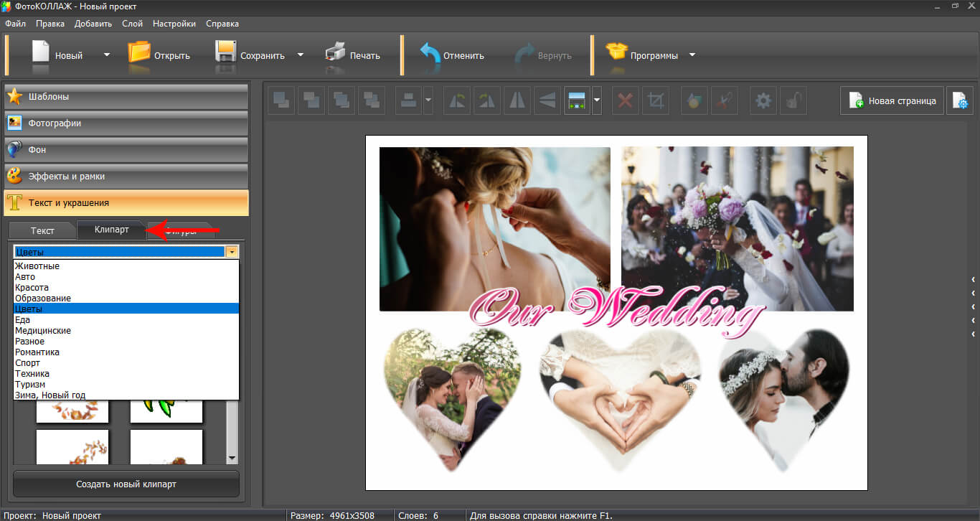Choose Красота from the category list
The image size is (980, 521).
coord(126,288)
